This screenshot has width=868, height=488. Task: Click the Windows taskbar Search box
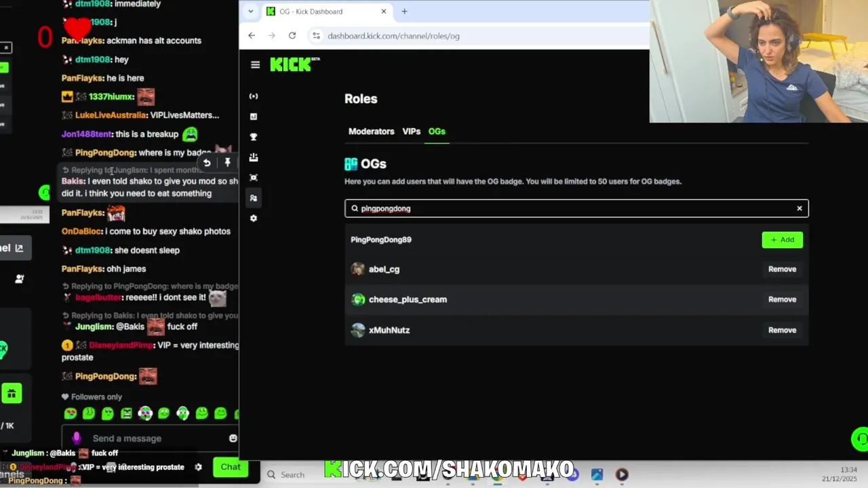coord(292,475)
